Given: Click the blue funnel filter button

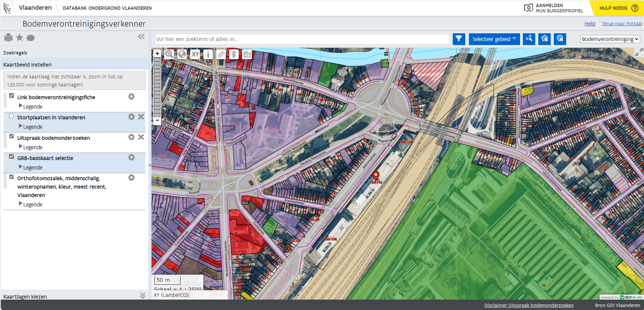Looking at the screenshot, I should tap(459, 39).
